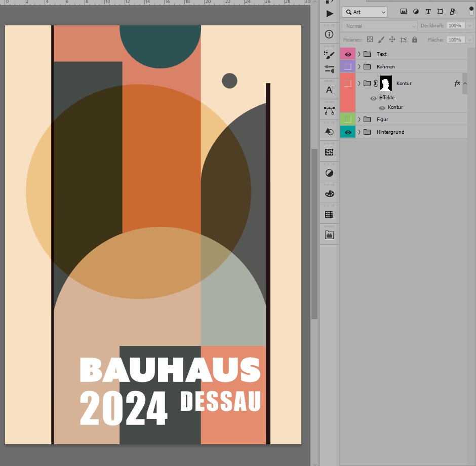The height and width of the screenshot is (466, 476).
Task: Open the Adjustments panel half-circle icon
Action: click(x=329, y=173)
